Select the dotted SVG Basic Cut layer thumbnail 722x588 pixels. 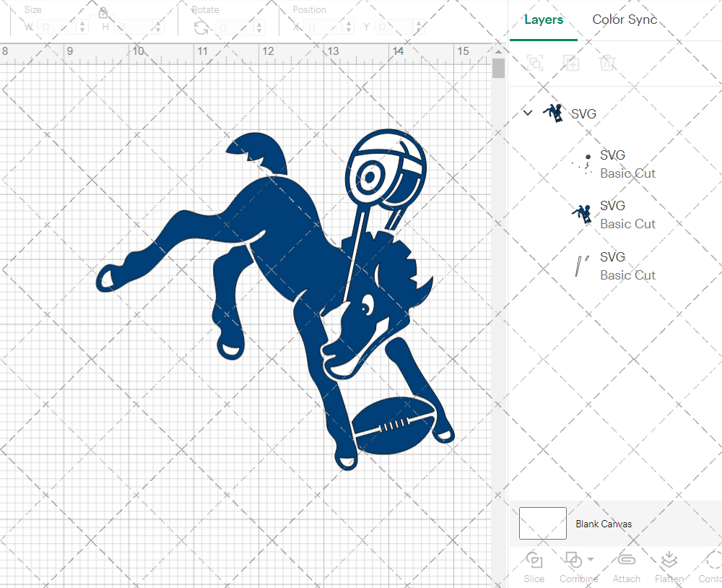tap(582, 164)
